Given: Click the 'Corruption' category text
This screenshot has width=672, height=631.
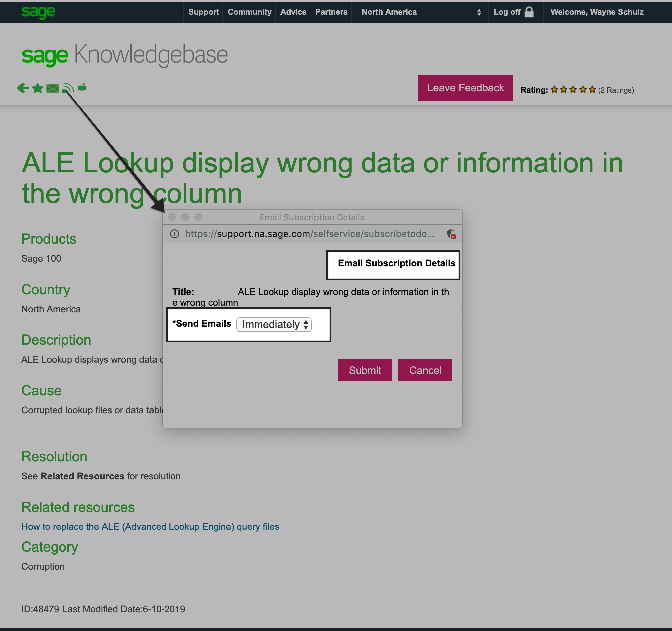Looking at the screenshot, I should 43,566.
